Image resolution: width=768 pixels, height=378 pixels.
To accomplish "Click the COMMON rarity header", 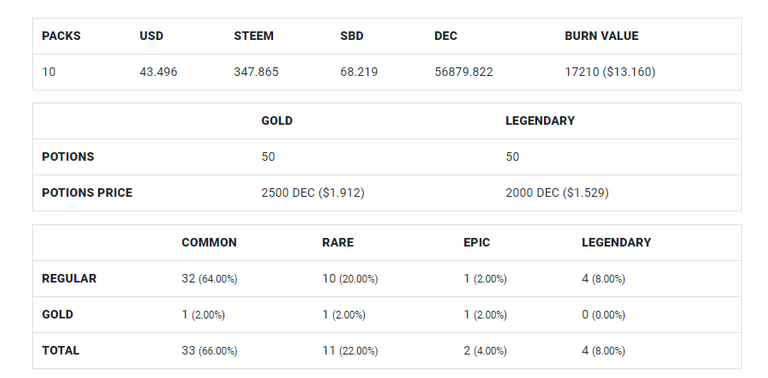I will 209,243.
